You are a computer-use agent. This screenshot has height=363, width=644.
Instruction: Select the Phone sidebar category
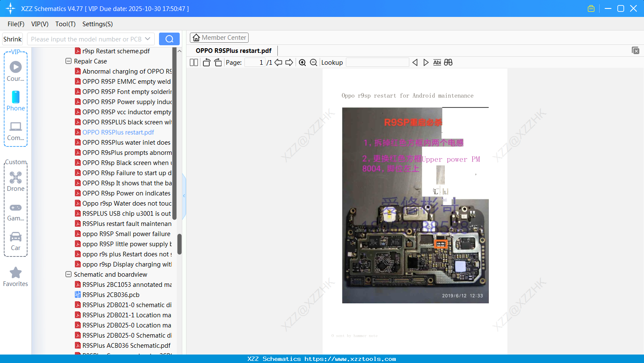point(16,101)
